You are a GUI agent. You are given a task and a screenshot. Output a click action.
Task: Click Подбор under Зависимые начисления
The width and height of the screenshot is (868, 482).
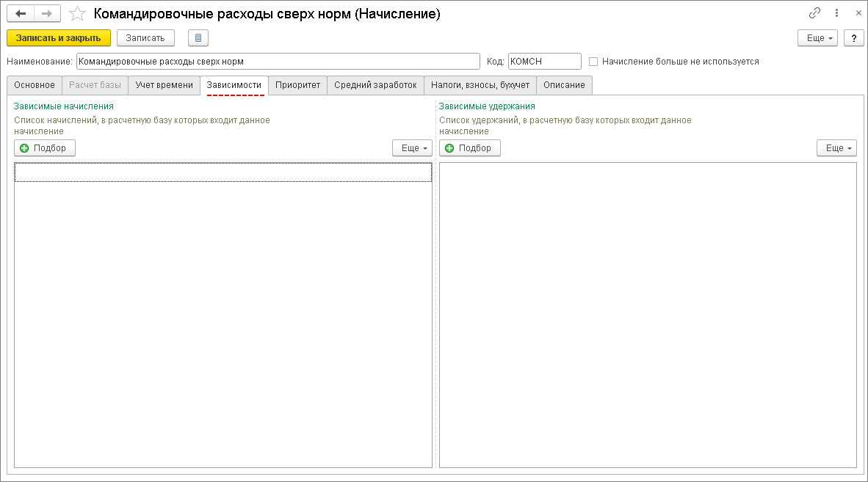(44, 148)
